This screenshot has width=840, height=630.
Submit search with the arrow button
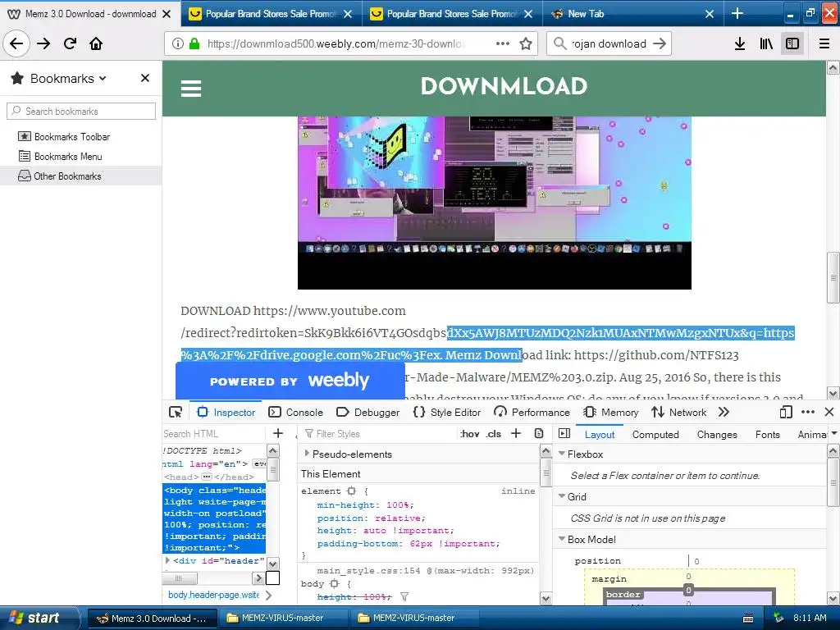coord(660,43)
